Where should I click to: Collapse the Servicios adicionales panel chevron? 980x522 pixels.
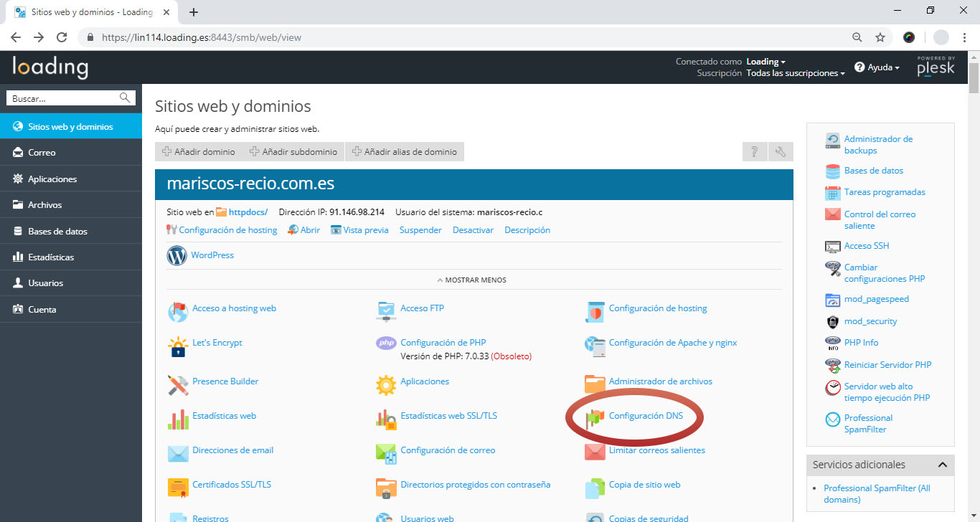943,465
